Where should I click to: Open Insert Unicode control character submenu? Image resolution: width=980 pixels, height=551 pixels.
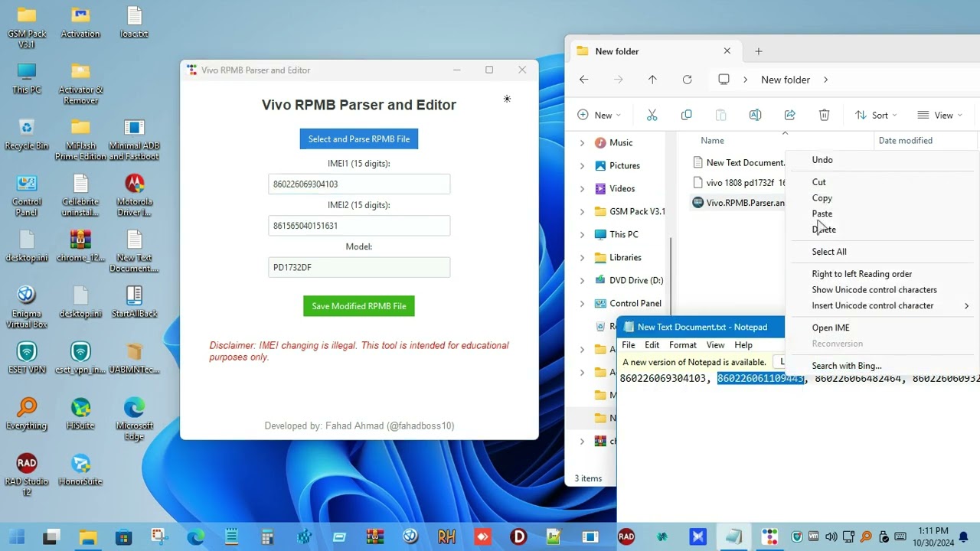point(882,305)
